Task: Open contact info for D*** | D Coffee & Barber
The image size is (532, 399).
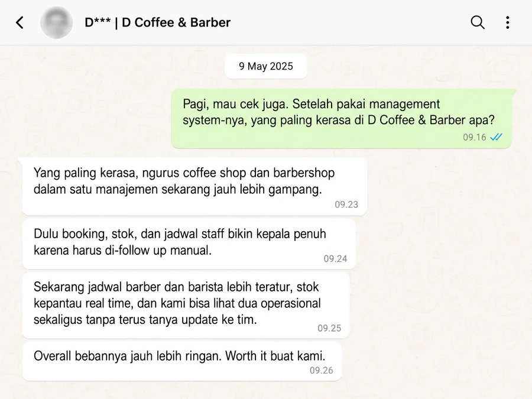Action: [157, 22]
